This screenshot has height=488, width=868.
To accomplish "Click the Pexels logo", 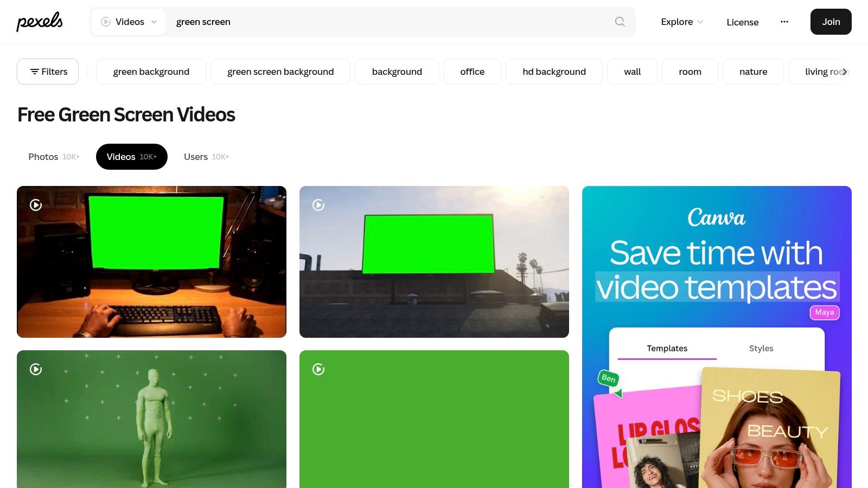I will coord(40,22).
